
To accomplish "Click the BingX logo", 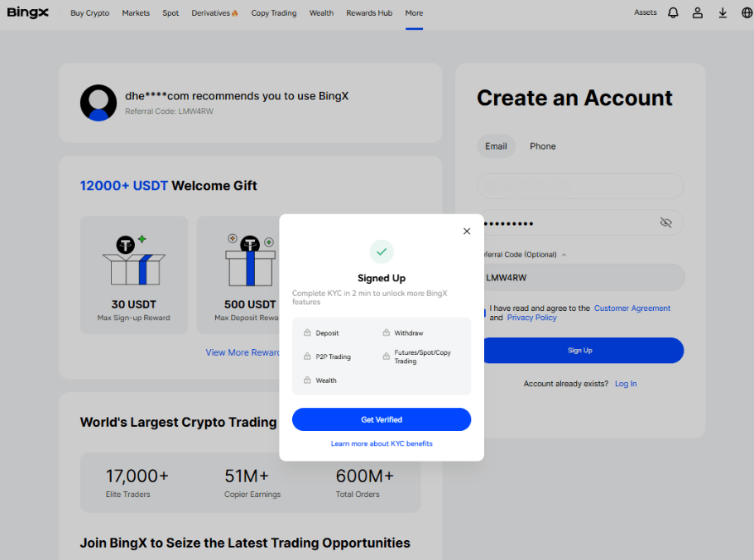I will click(x=28, y=13).
